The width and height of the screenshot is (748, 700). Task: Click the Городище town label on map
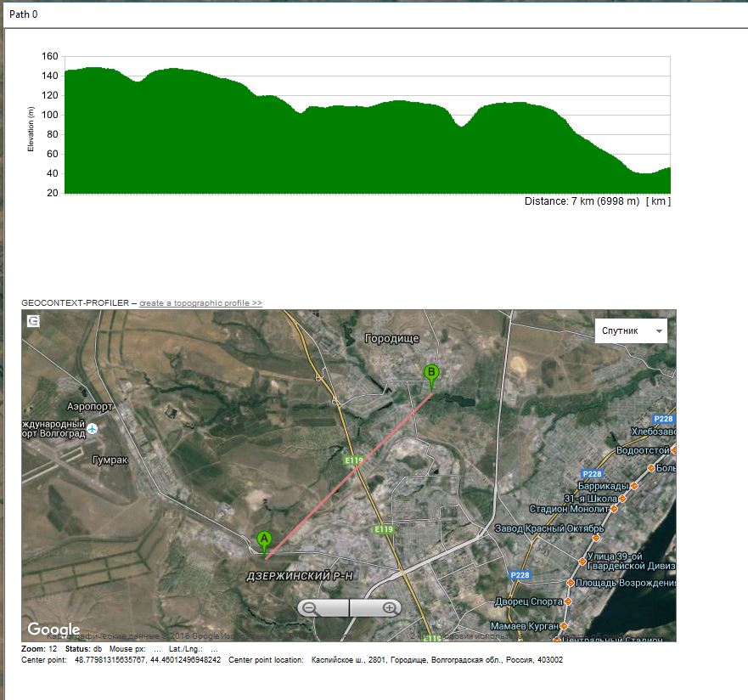(x=391, y=338)
